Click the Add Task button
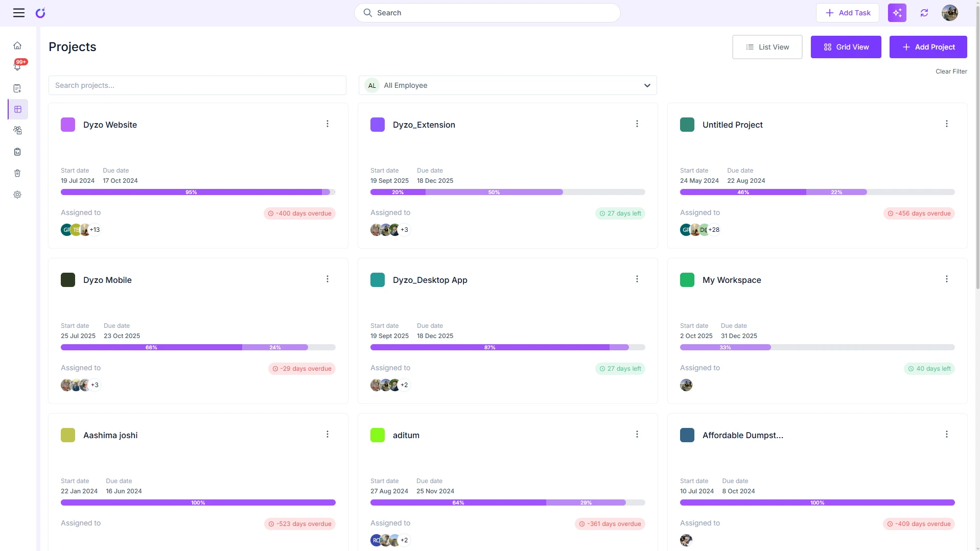Image resolution: width=980 pixels, height=551 pixels. 847,13
